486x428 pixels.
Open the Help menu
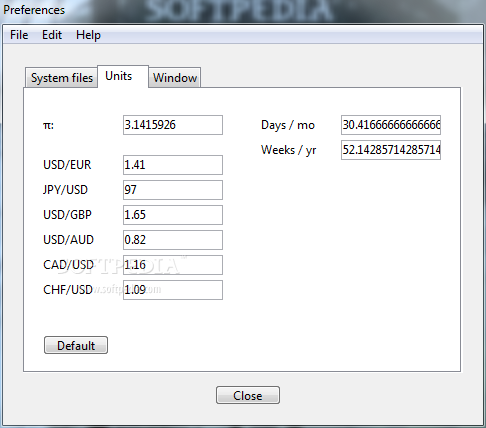[x=88, y=35]
